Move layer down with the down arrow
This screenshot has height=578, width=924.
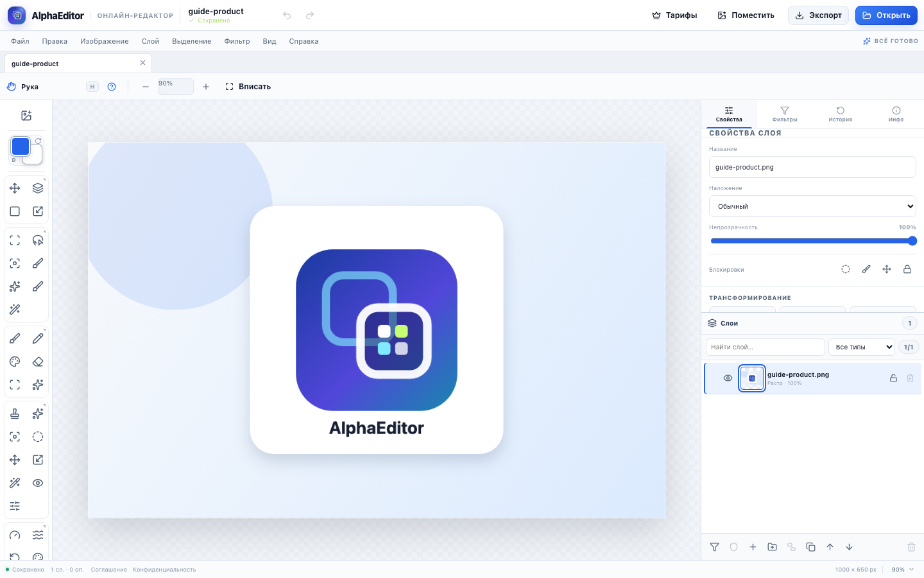849,547
